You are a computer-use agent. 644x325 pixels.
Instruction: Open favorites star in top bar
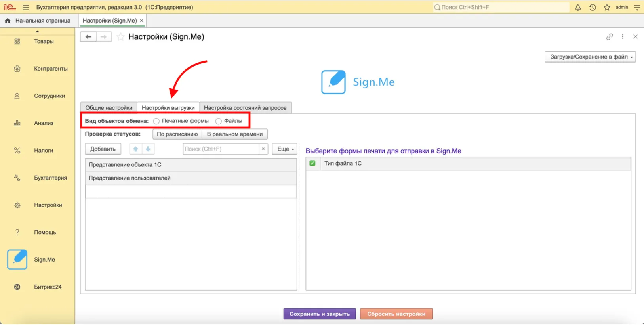pos(607,7)
